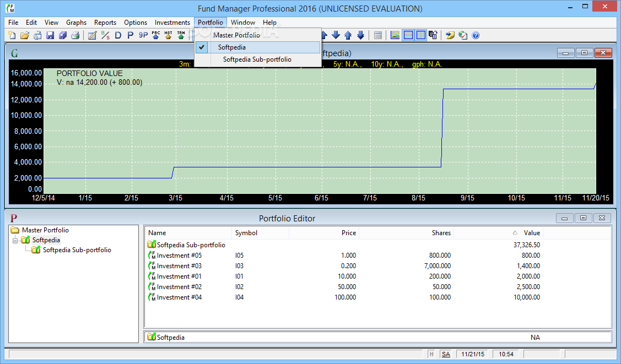Viewport: 621px width, 364px height.
Task: Maximize the Portfolio Editor window
Action: point(583,218)
